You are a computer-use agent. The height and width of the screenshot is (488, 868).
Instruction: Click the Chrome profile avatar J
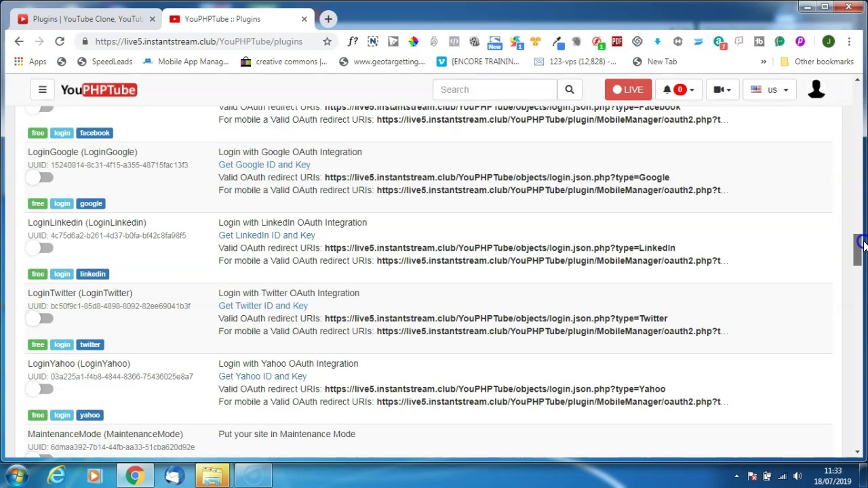(828, 41)
